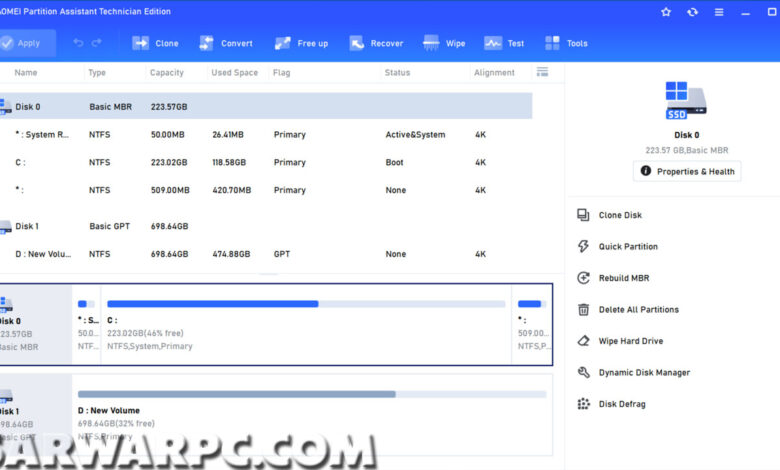Click the Rebuild MBR icon
The width and height of the screenshot is (780, 470).
point(583,278)
